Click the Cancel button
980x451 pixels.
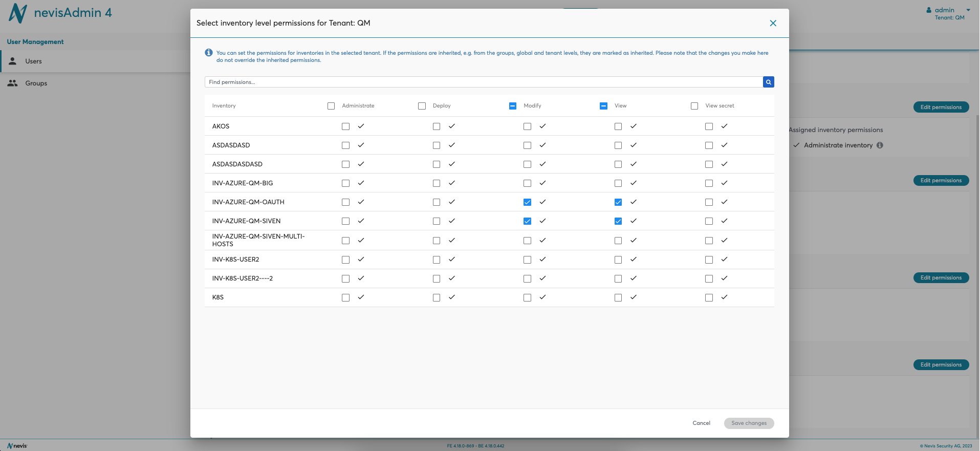[701, 423]
